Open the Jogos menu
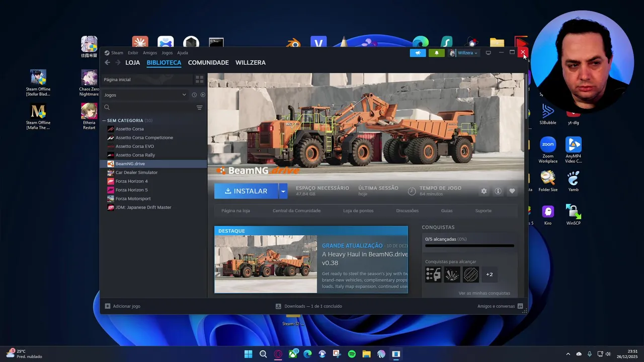The image size is (644, 362). coord(167,53)
